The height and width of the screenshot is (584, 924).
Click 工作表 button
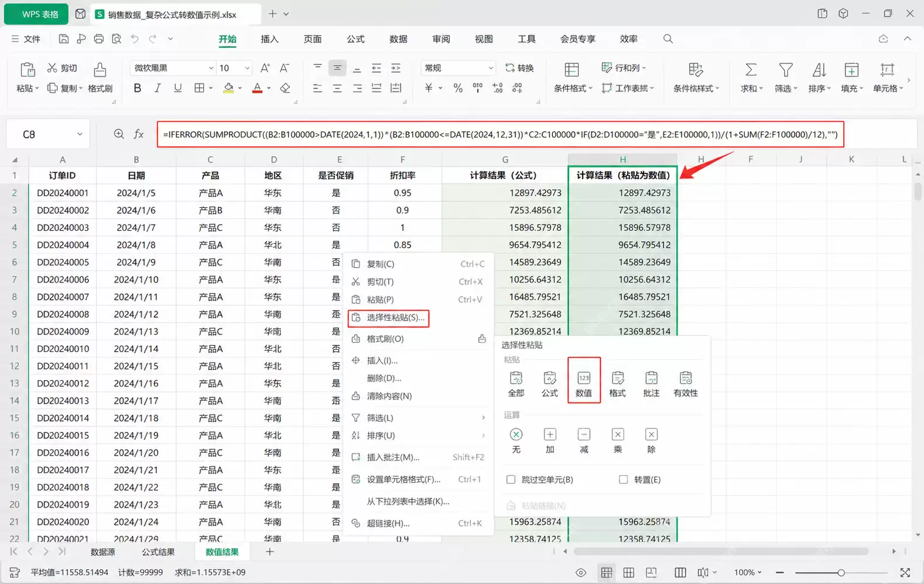pos(628,88)
